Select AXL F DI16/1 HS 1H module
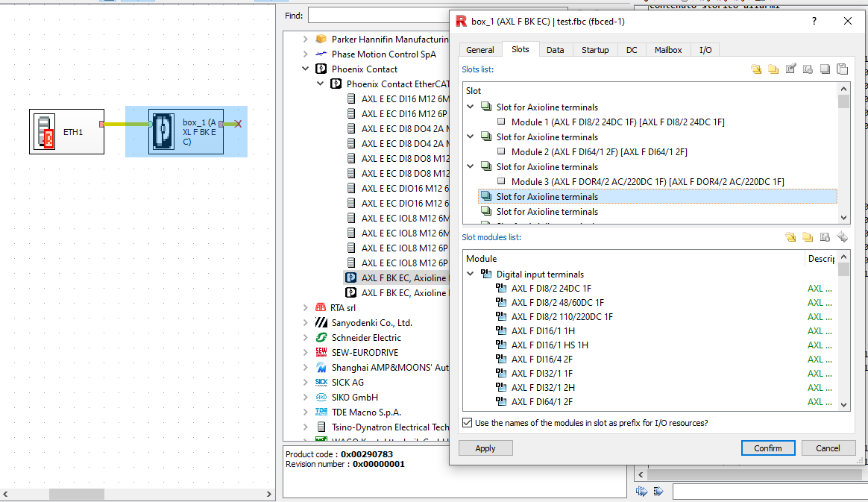Viewport: 868px width, 502px height. click(x=550, y=345)
